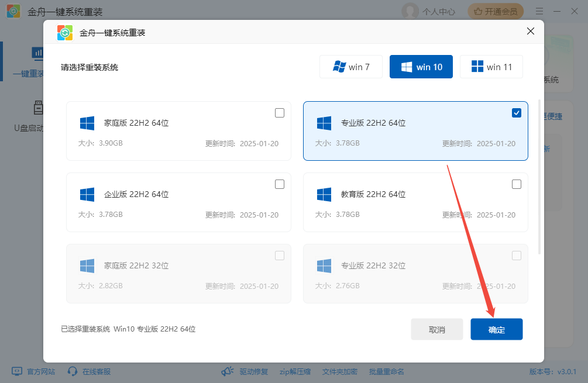Click the 取消 button
588x383 pixels.
pyautogui.click(x=437, y=329)
